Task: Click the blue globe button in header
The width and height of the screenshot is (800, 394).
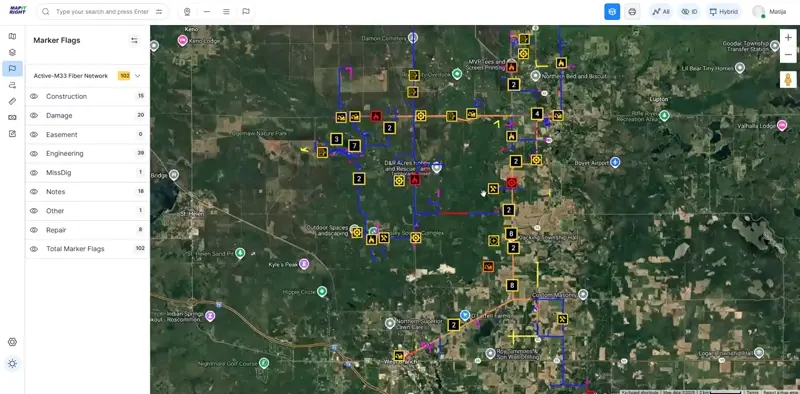Action: click(612, 11)
